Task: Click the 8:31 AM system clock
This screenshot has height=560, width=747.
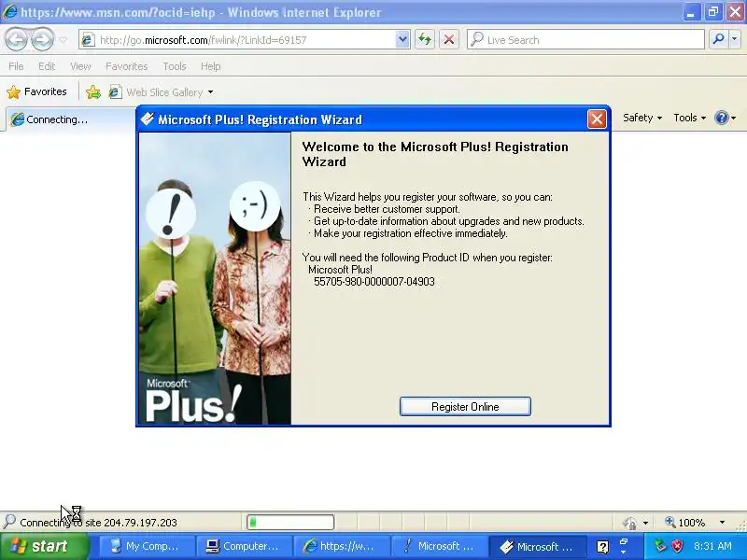Action: click(712, 546)
